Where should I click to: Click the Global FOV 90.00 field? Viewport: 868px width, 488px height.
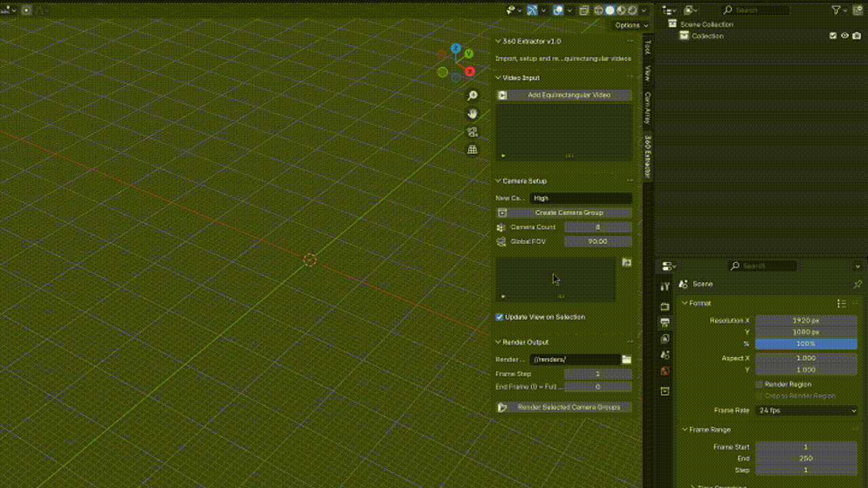click(x=598, y=241)
